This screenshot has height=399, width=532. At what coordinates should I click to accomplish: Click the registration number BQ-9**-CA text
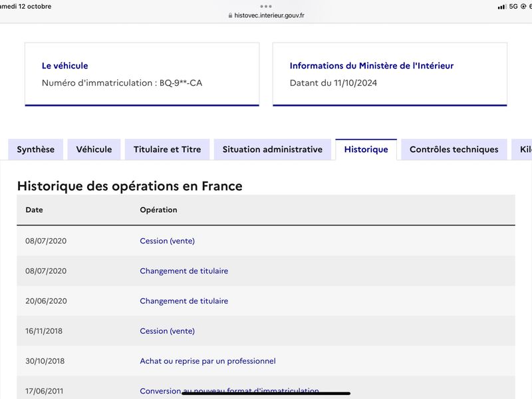181,82
